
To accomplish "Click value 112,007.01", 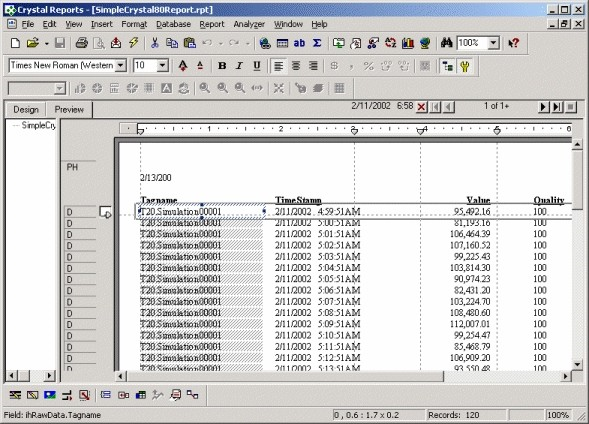I will tap(470, 324).
